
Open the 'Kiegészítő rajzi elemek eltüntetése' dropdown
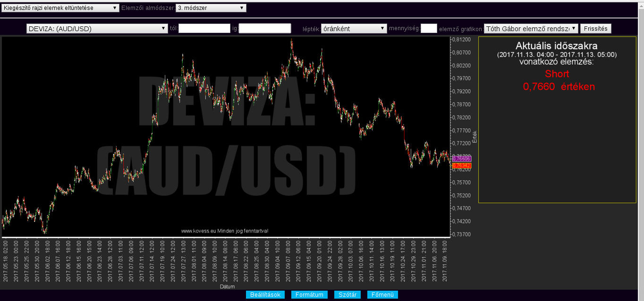point(60,8)
